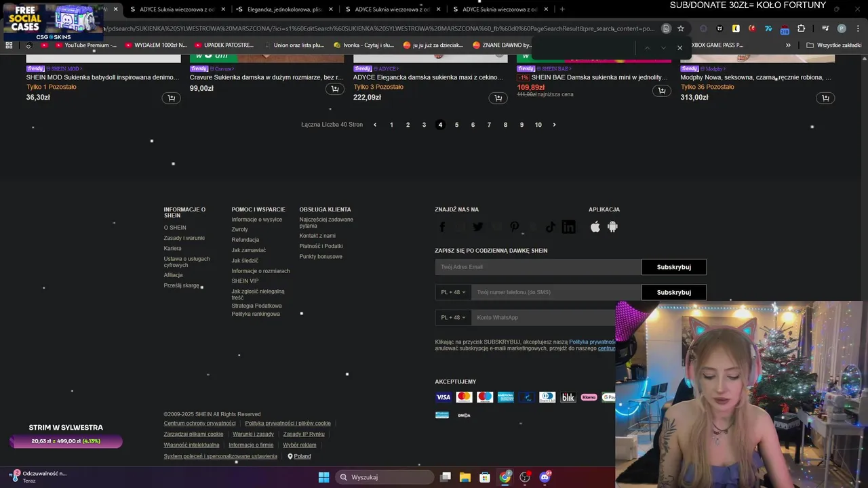Open Windows Start menu
Image resolution: width=868 pixels, height=488 pixels.
click(x=323, y=477)
